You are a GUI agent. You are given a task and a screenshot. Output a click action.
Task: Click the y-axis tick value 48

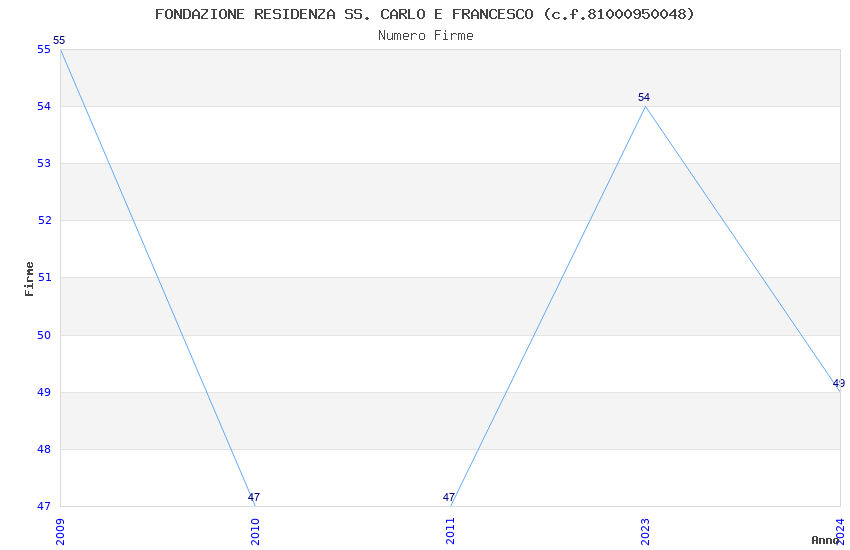44,449
